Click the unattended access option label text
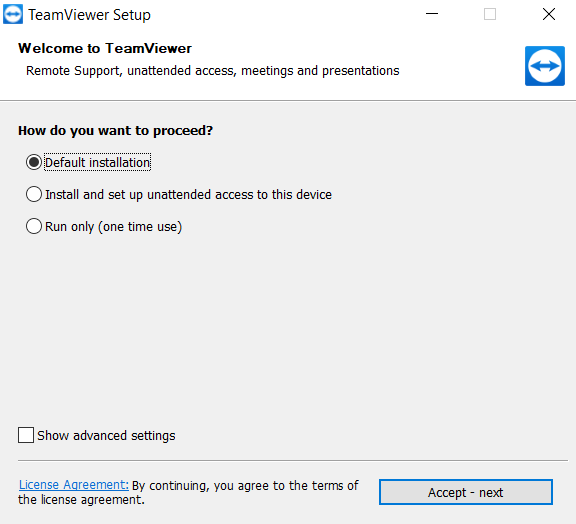The width and height of the screenshot is (576, 524). 188,194
